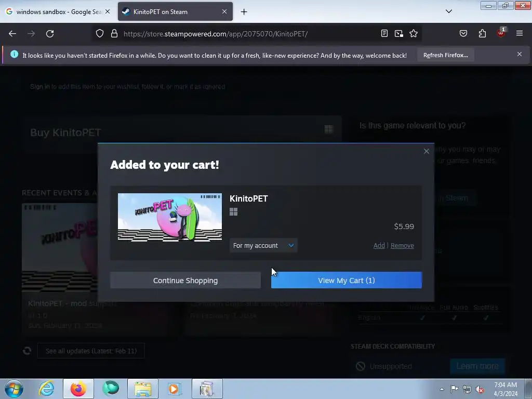Switch to the windows sandbox Google Search tab
This screenshot has height=399, width=532.
pyautogui.click(x=58, y=11)
